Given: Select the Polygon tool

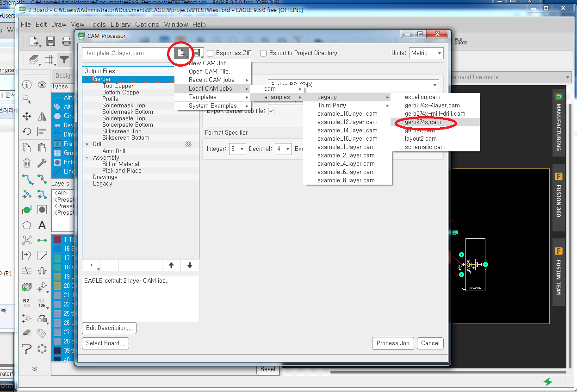Looking at the screenshot, I should click(27, 225).
